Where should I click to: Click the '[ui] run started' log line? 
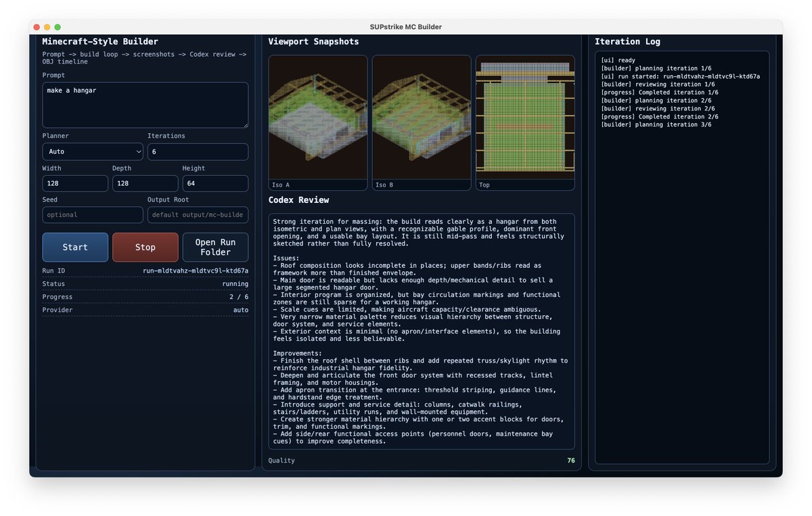pos(680,76)
